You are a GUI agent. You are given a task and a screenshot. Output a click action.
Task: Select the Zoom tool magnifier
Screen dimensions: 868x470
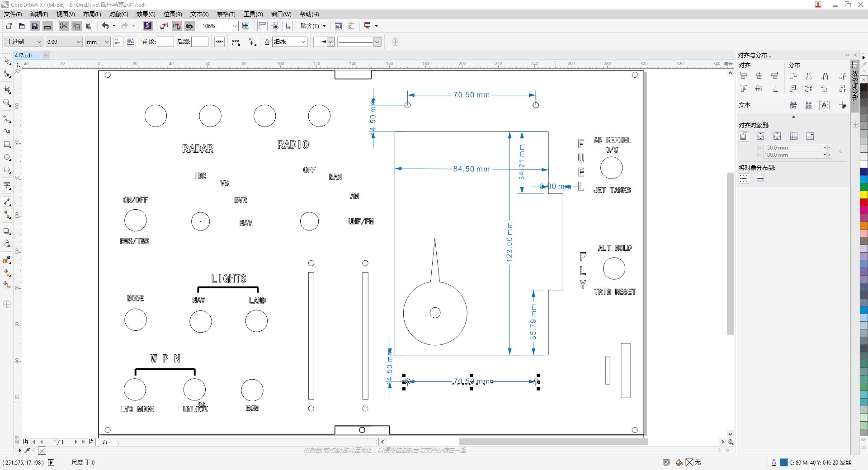7,103
